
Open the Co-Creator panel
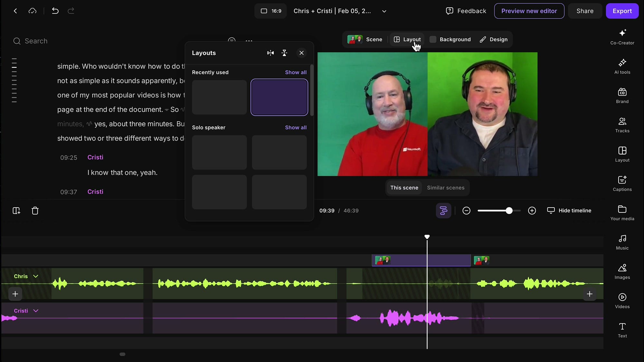coord(622,36)
